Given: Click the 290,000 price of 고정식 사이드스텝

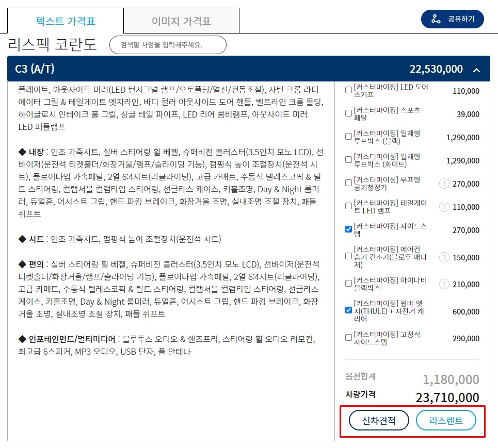Looking at the screenshot, I should click(466, 339).
